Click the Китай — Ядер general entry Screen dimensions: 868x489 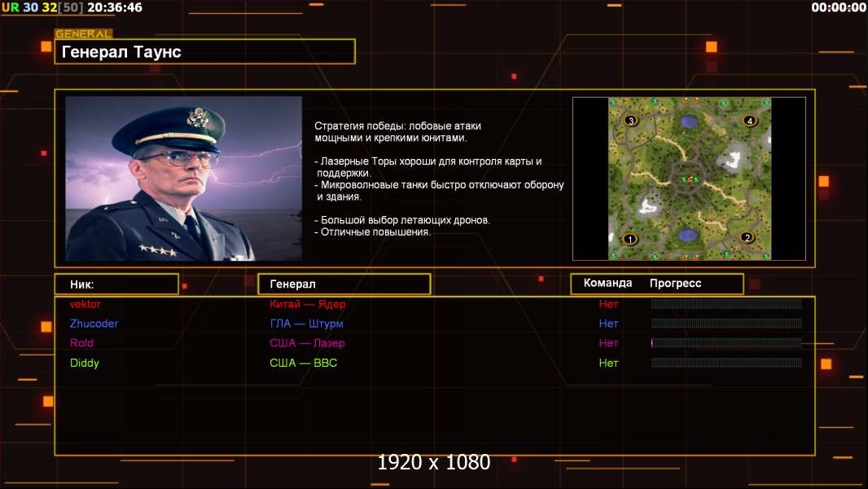click(307, 304)
